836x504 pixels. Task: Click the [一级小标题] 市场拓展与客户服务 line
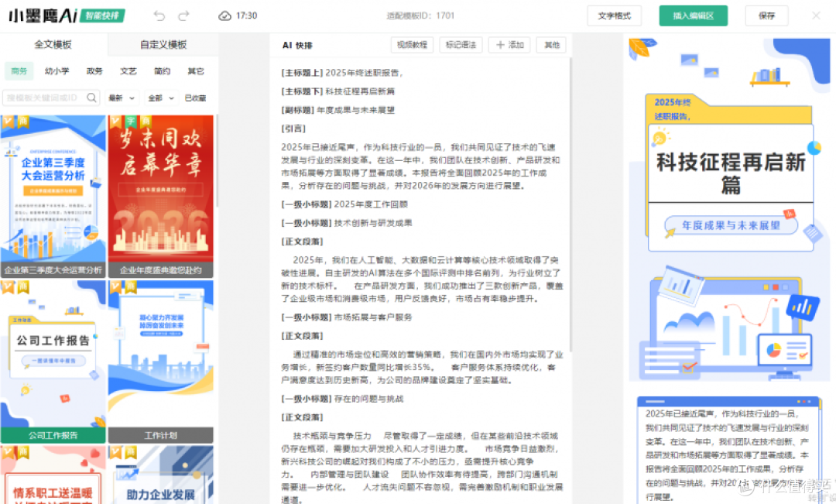347,317
